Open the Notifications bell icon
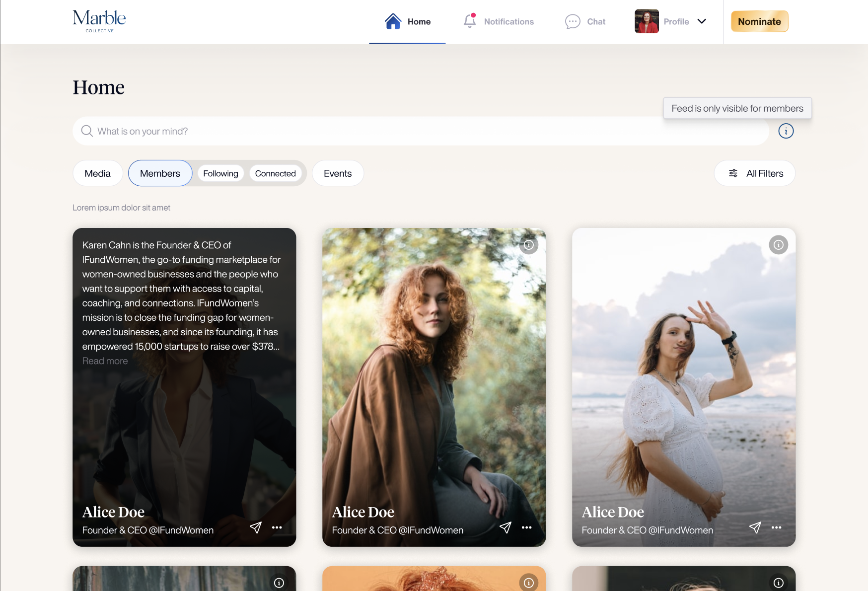The image size is (868, 591). point(470,21)
